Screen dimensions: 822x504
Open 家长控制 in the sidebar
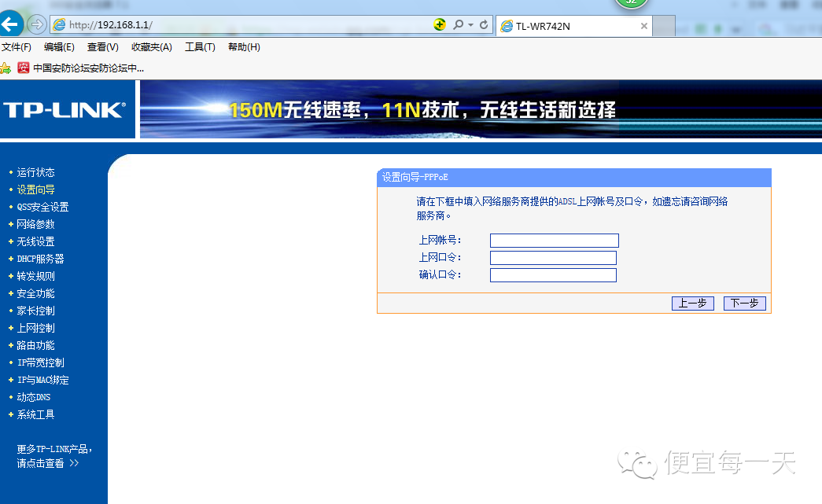coord(35,311)
